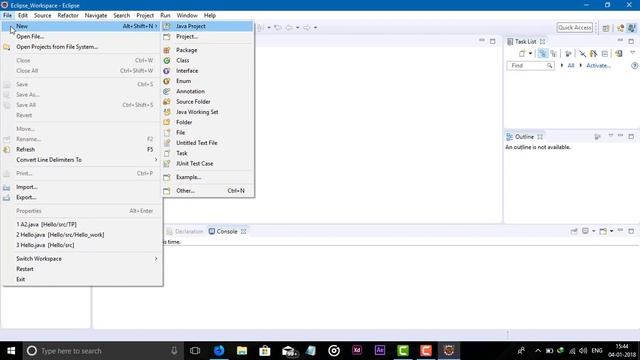640x360 pixels.
Task: Open the Open Console dropdown arrow
Action: pyautogui.click(x=611, y=231)
